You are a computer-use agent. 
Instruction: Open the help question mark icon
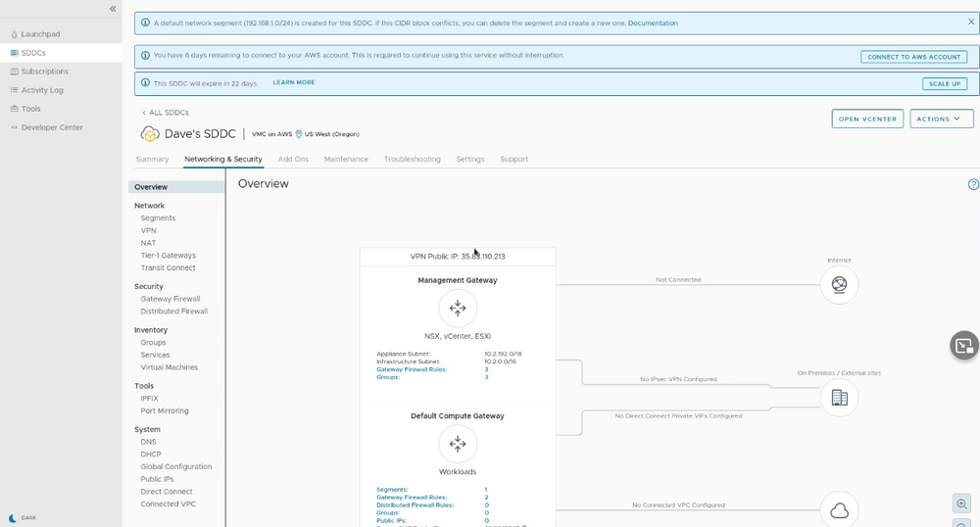point(973,184)
